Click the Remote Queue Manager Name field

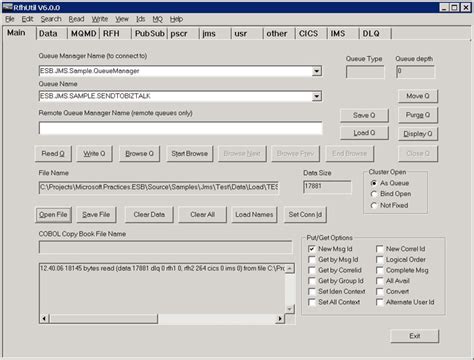click(181, 128)
